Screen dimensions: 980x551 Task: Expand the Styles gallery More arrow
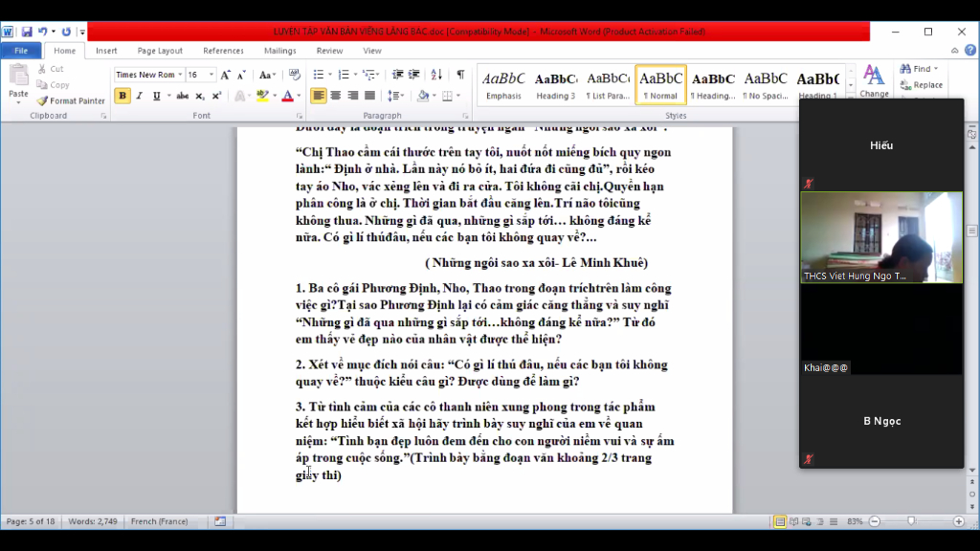click(x=851, y=95)
